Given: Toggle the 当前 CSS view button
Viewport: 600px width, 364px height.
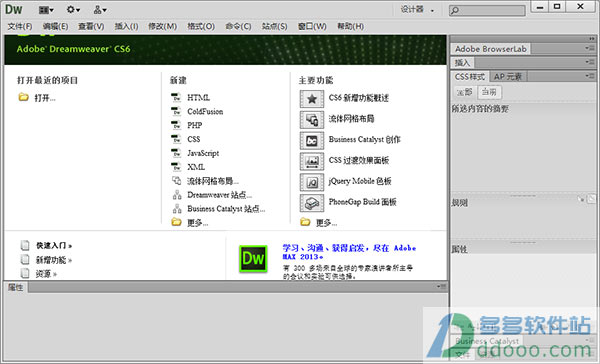Looking at the screenshot, I should pyautogui.click(x=489, y=92).
